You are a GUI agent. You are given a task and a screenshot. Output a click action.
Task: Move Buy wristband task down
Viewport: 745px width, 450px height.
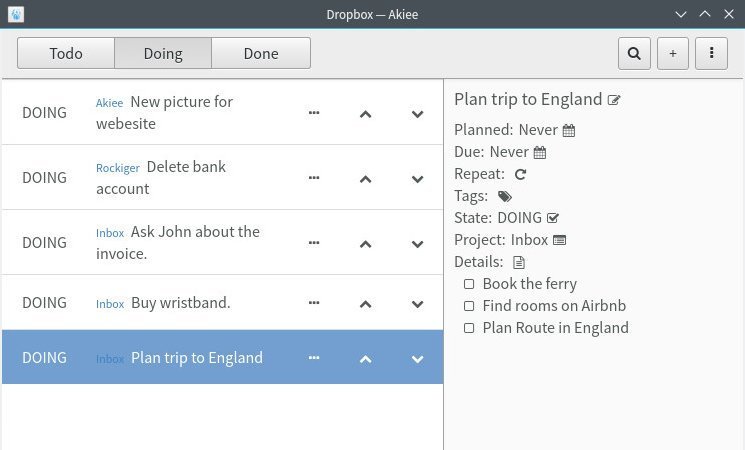pos(418,304)
